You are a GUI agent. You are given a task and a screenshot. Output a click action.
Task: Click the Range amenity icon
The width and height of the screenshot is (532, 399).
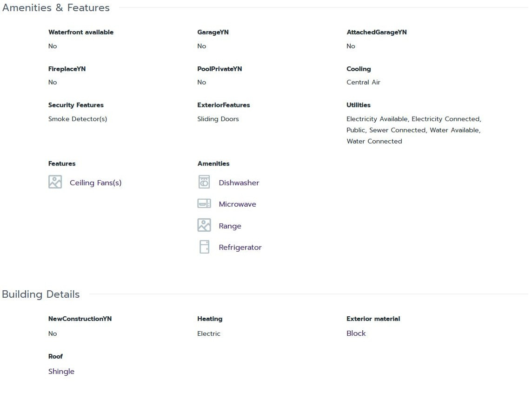coord(204,225)
